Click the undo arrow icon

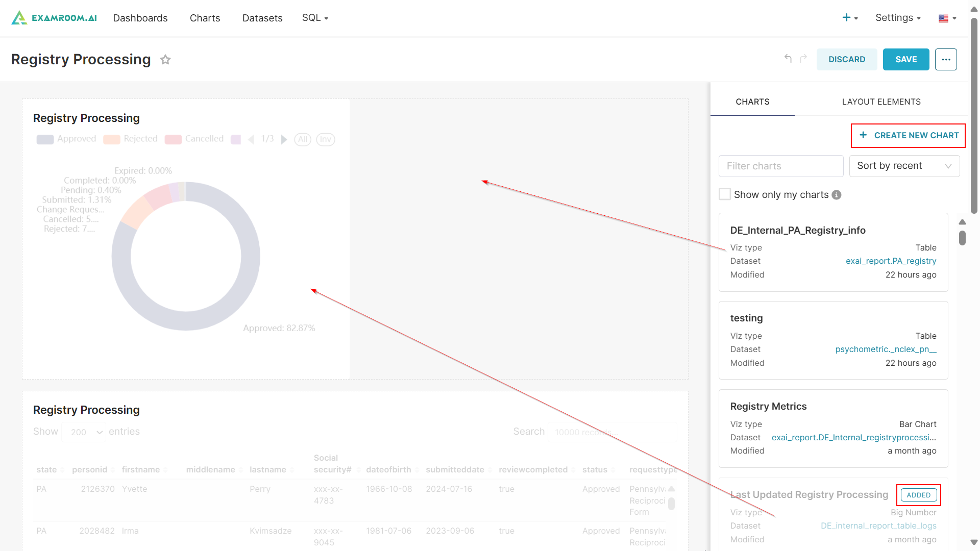pyautogui.click(x=788, y=59)
